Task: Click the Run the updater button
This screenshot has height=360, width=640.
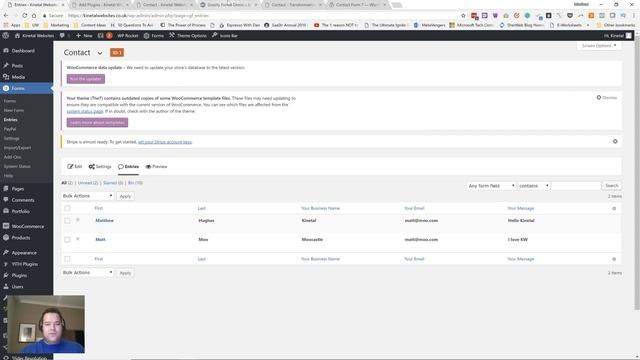Action: (x=86, y=79)
